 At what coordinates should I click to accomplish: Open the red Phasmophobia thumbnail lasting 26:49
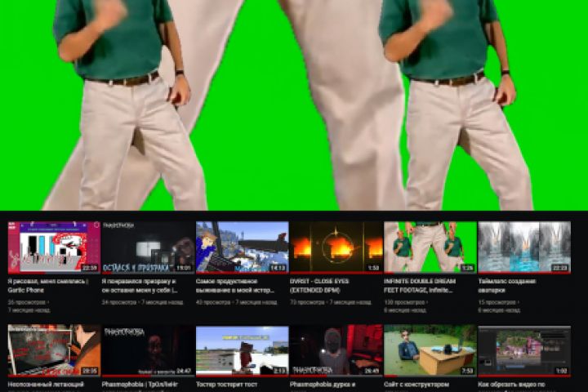point(336,350)
